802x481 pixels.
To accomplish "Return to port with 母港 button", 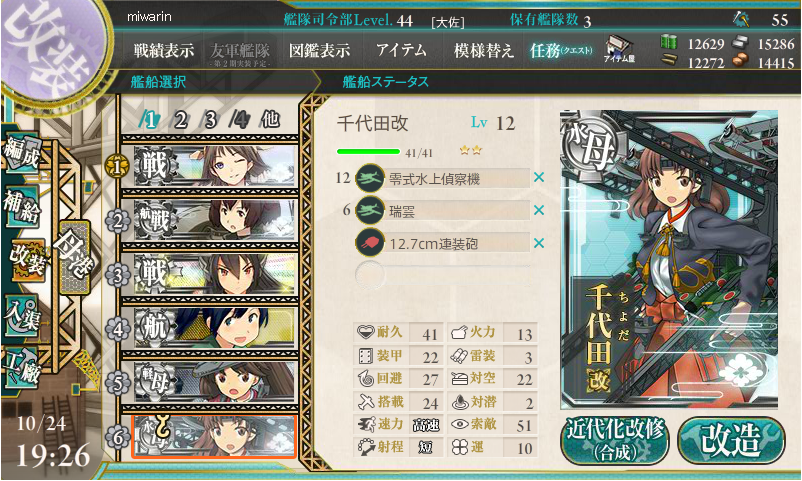I will click(74, 257).
